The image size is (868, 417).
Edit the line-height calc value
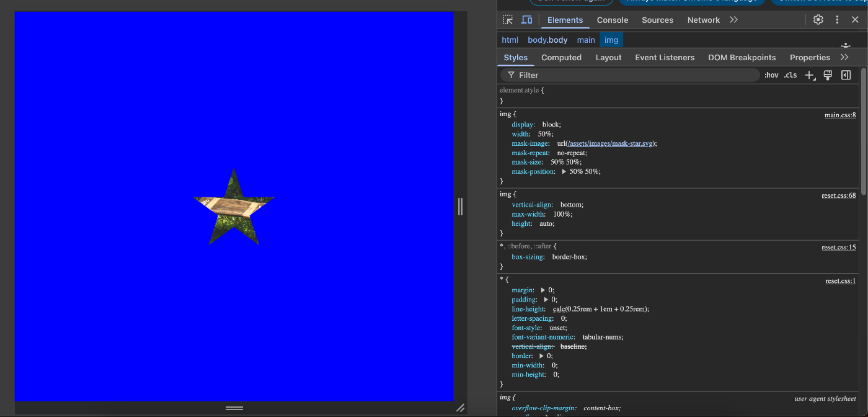point(600,309)
